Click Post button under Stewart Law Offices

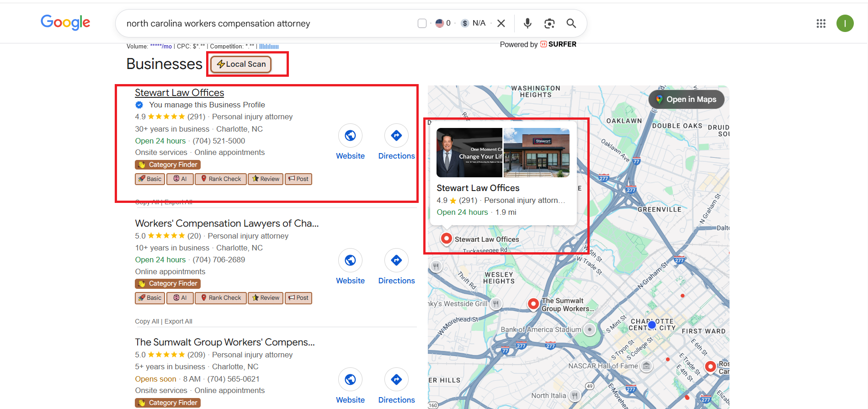[298, 179]
